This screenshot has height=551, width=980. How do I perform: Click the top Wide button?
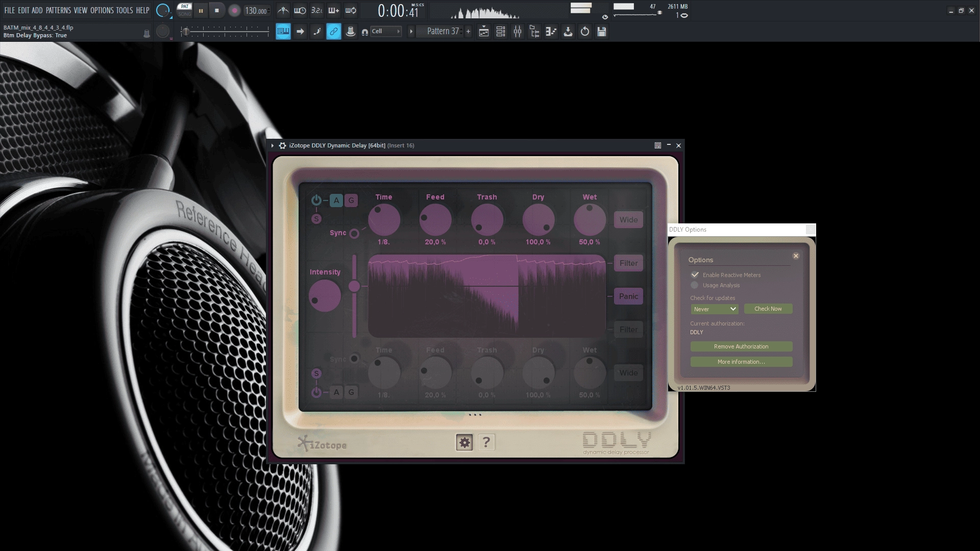pos(628,220)
